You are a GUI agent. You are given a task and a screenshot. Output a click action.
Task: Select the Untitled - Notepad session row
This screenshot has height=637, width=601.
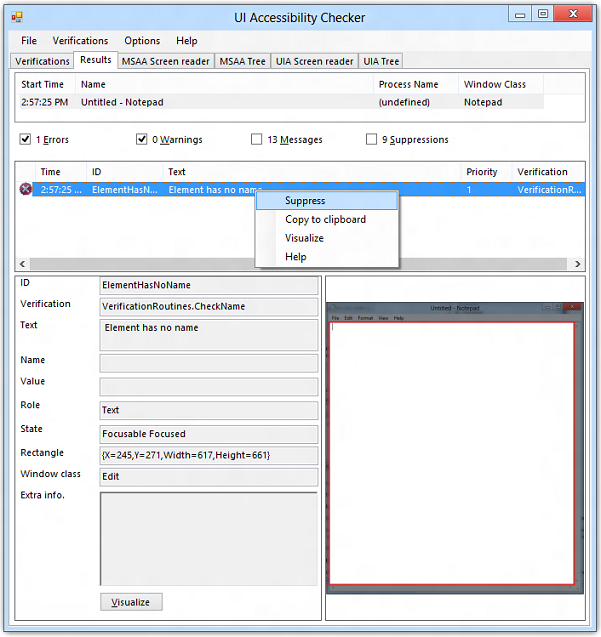(280, 102)
